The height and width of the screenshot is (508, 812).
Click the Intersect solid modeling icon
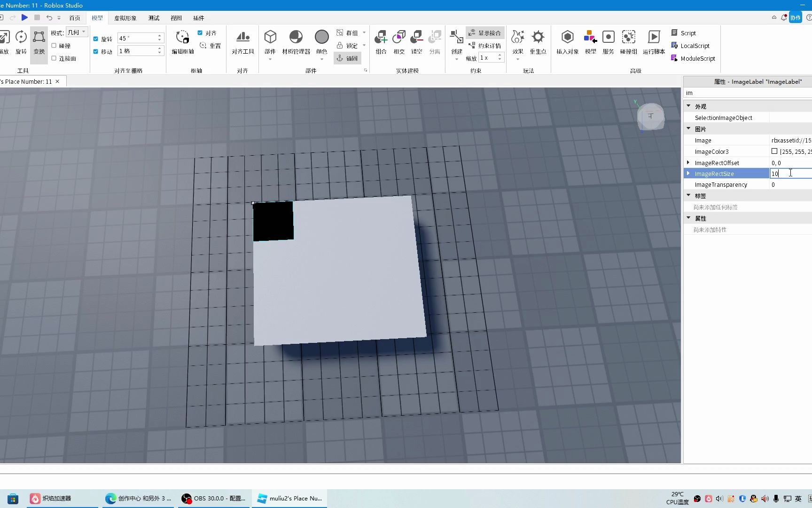399,42
